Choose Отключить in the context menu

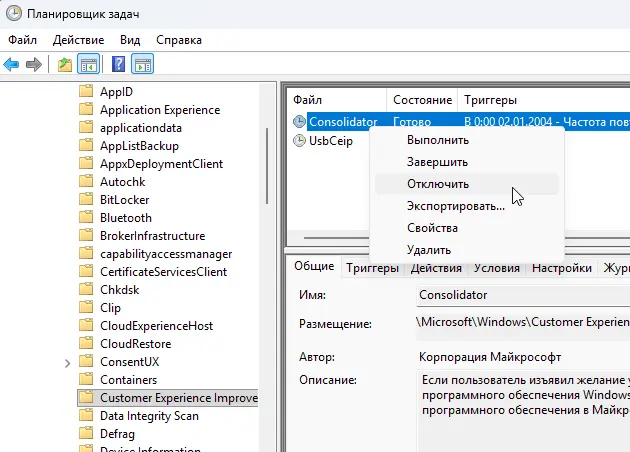coord(438,184)
